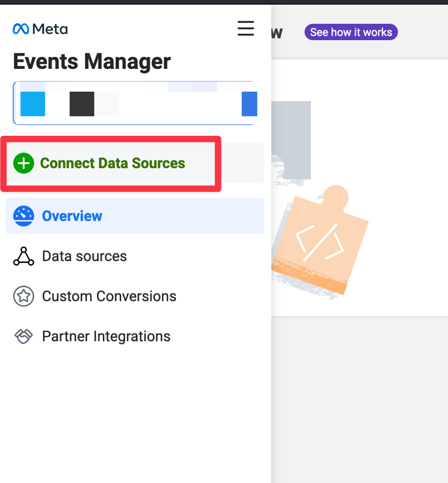Click the Custom Conversions star icon
The height and width of the screenshot is (483, 448).
[x=23, y=296]
